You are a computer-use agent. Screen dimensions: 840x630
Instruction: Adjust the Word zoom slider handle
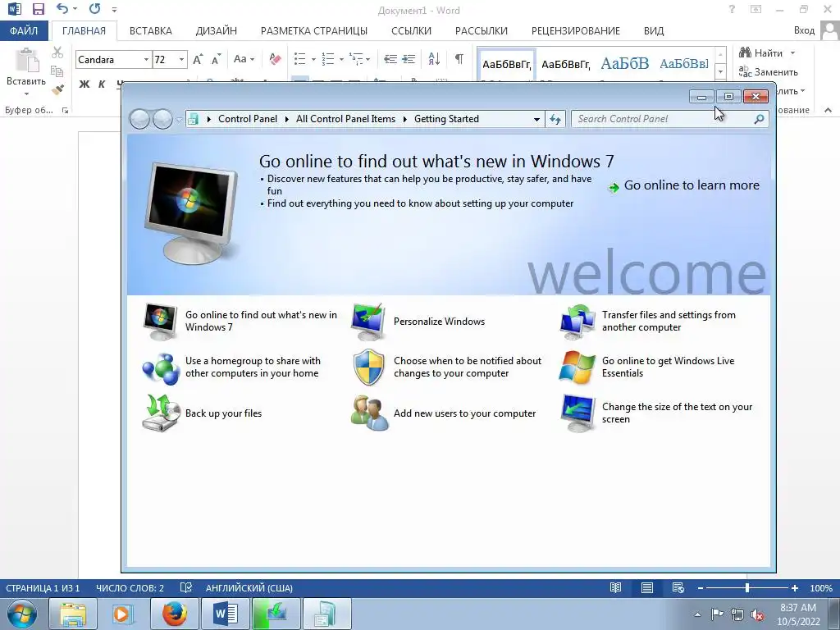click(747, 588)
